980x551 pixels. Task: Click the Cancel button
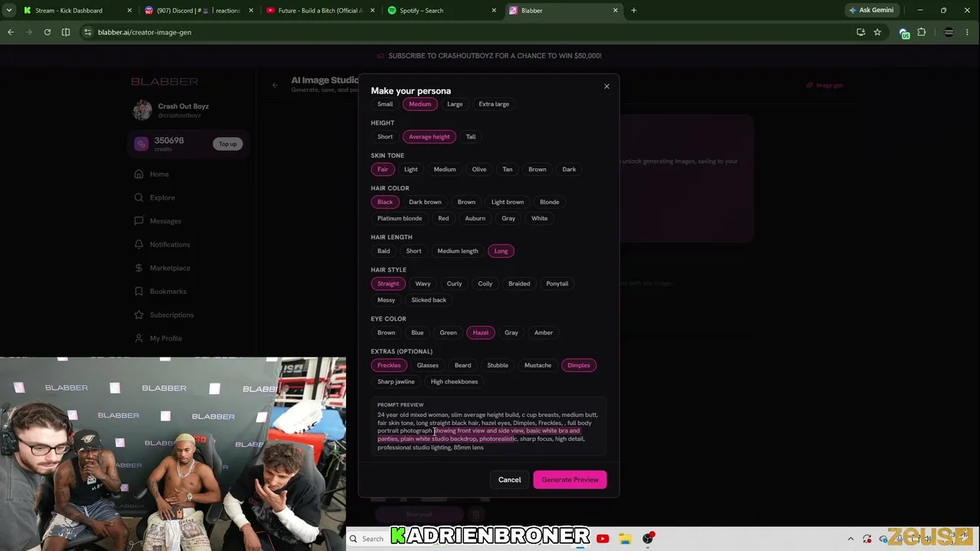pyautogui.click(x=509, y=480)
